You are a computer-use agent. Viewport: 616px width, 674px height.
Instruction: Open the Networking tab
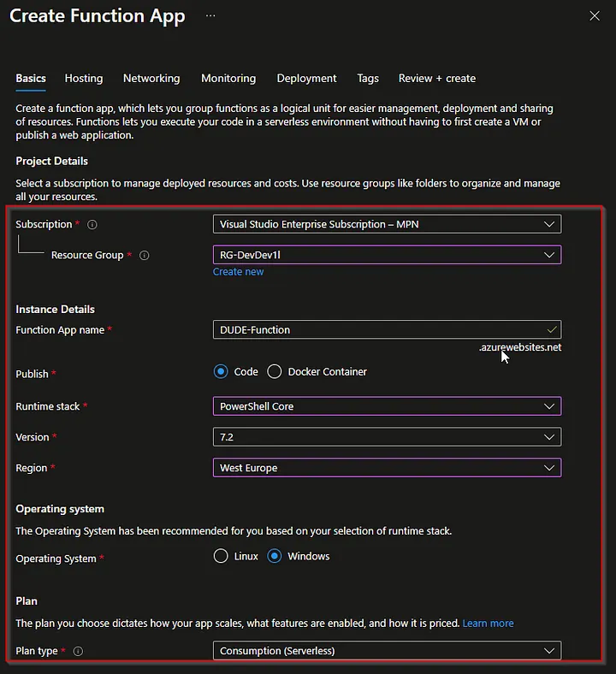point(151,79)
